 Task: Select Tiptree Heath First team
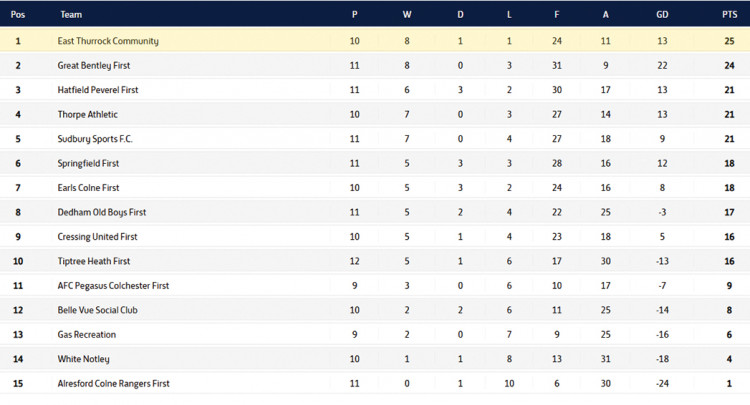94,261
